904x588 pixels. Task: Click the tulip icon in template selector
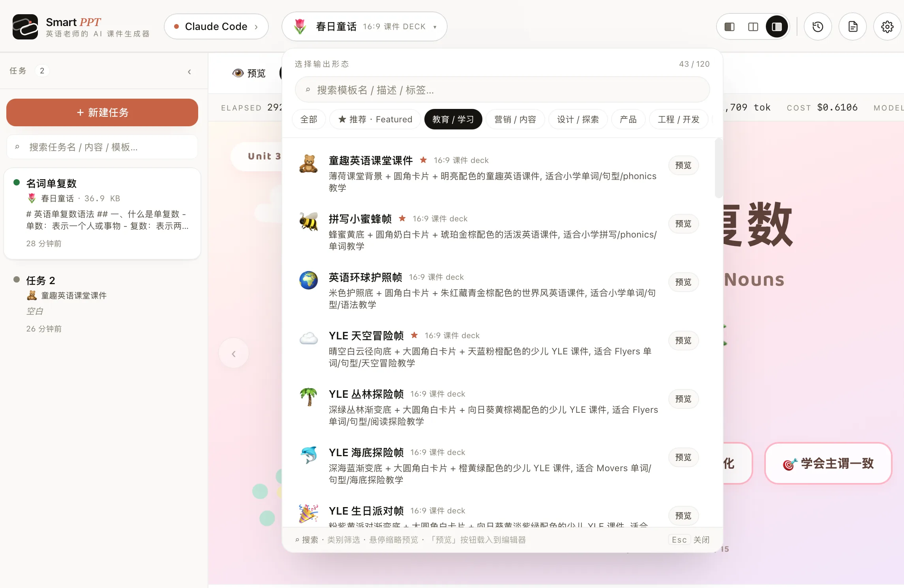300,26
